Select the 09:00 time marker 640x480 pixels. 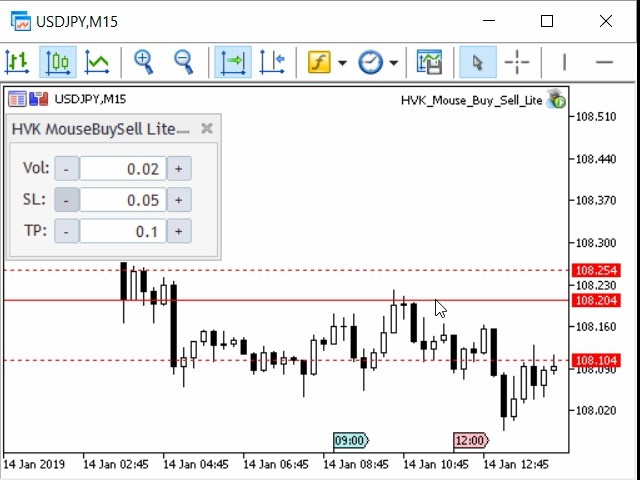tap(351, 440)
